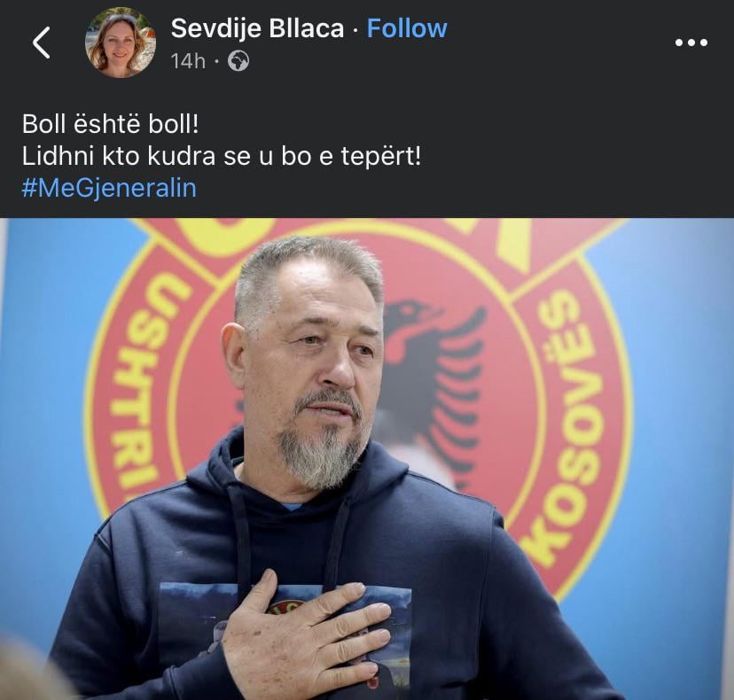
Task: Open Sevdije Bllaca's profile picture
Action: tap(121, 43)
